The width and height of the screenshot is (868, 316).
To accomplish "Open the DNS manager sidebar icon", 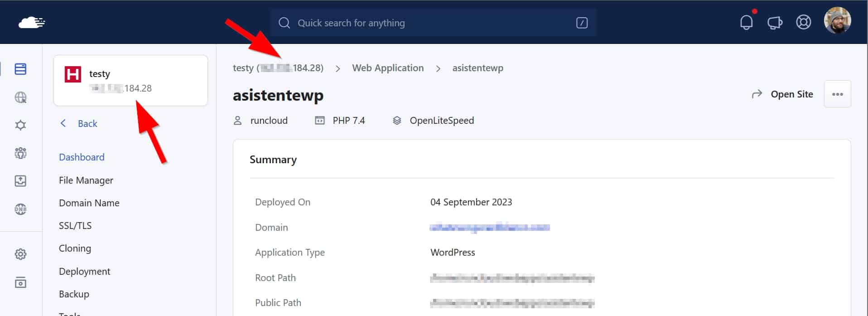I will coord(20,209).
